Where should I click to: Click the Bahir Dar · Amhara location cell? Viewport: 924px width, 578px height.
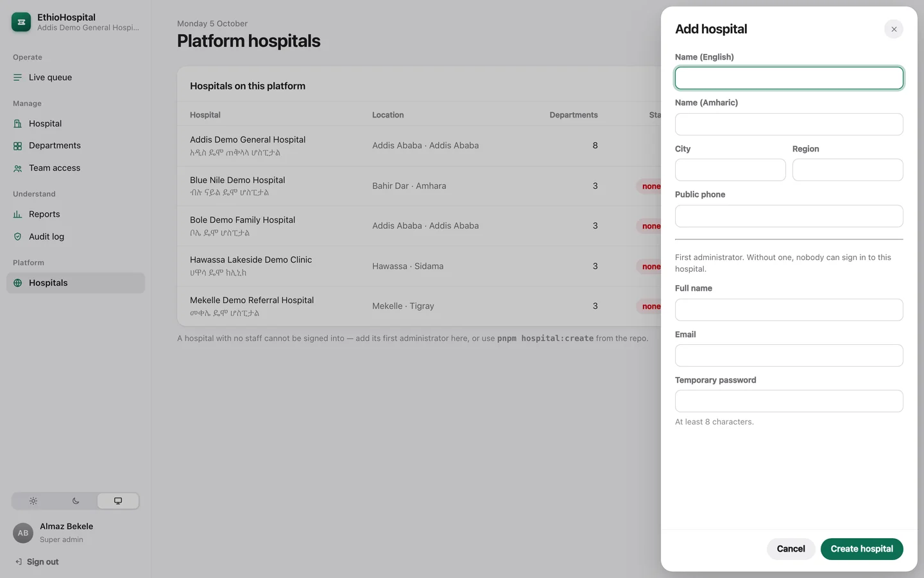click(409, 186)
